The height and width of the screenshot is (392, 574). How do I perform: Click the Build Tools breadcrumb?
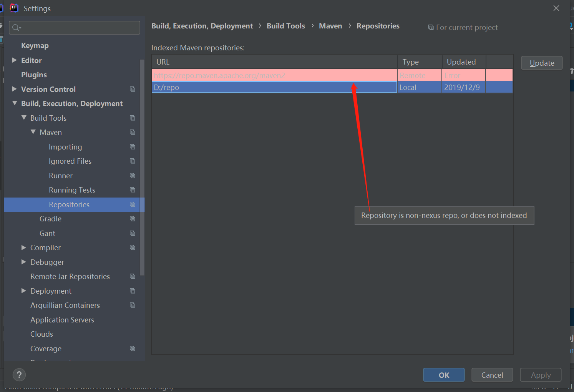coord(286,26)
